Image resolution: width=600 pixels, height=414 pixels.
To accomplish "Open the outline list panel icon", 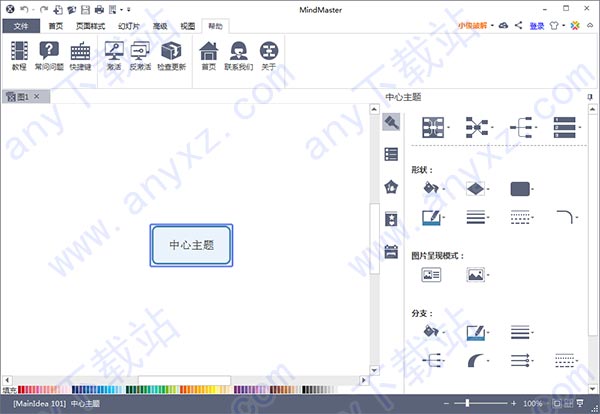I will (x=391, y=154).
